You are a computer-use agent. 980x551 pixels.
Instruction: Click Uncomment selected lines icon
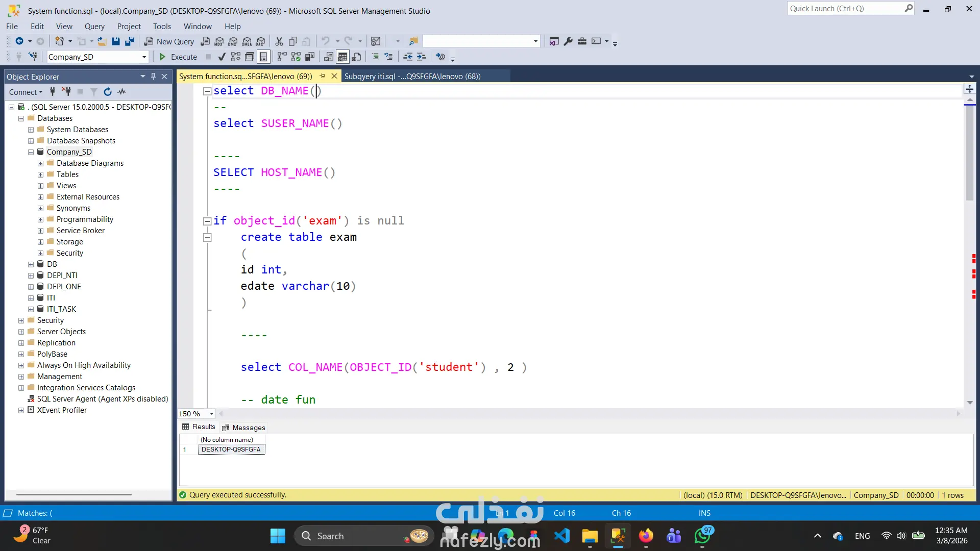(389, 57)
